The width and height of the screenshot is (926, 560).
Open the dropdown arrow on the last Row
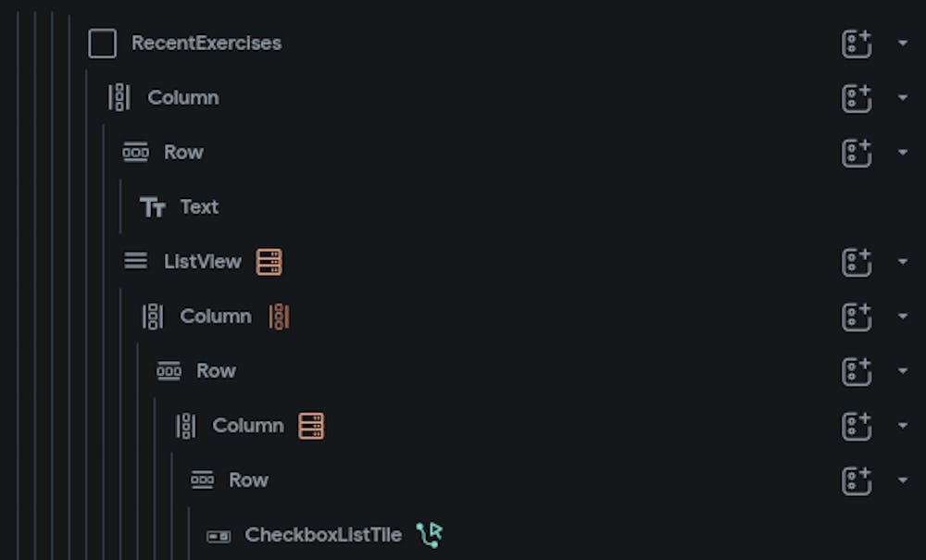pyautogui.click(x=903, y=480)
